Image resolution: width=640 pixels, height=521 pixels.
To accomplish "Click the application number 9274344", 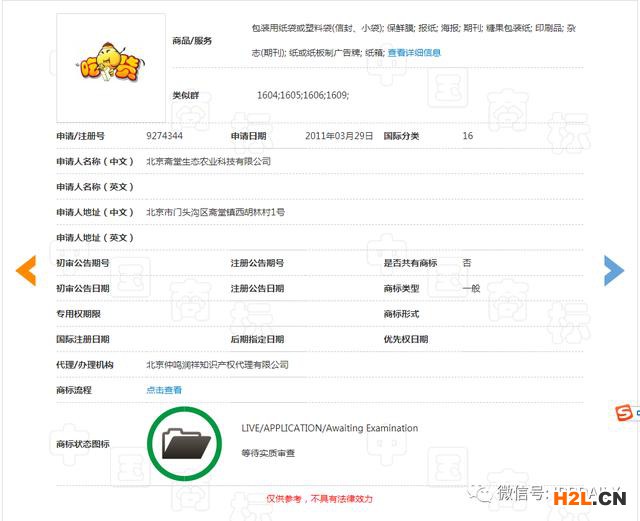I will tap(164, 136).
